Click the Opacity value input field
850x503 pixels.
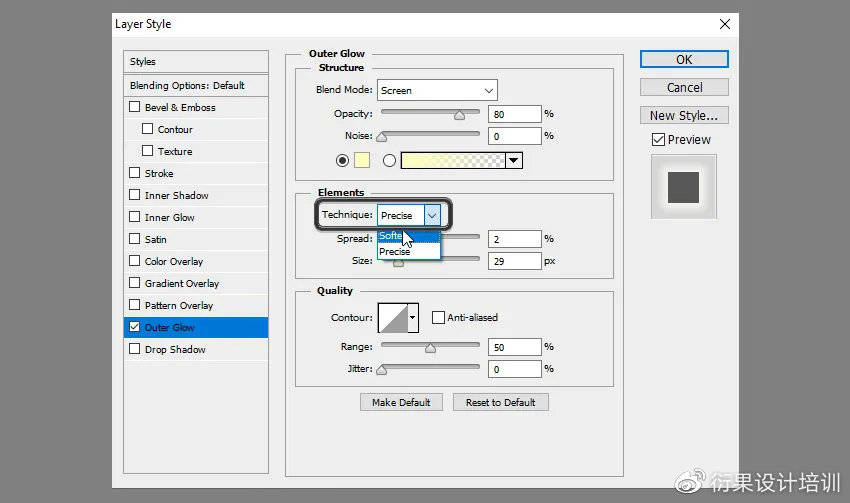(x=513, y=114)
